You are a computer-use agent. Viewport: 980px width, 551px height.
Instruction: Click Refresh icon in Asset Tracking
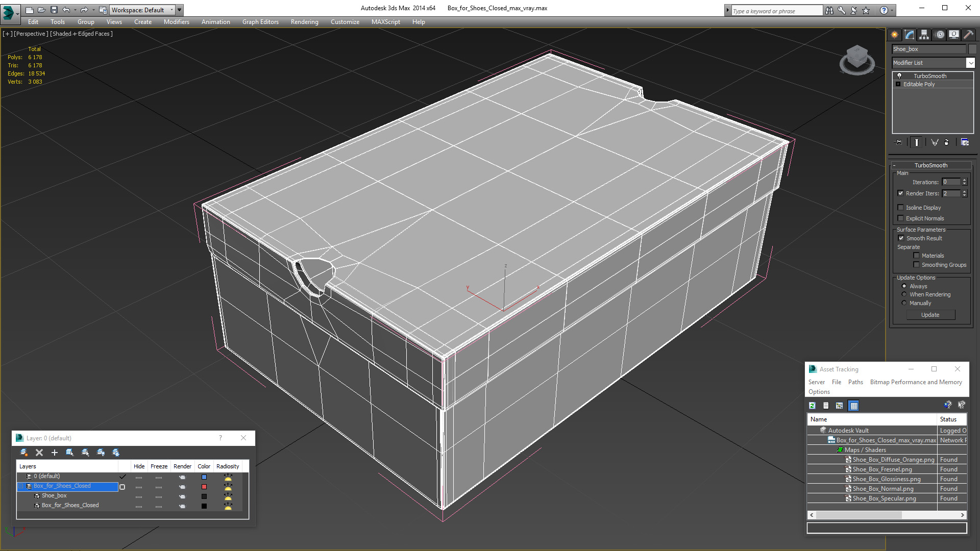[x=812, y=406]
